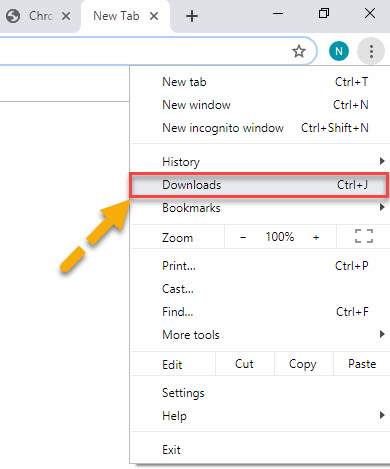This screenshot has width=390, height=469.
Task: Close the New Tab tab
Action: (x=154, y=16)
